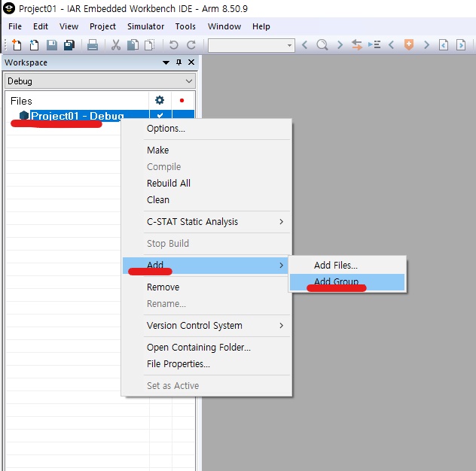Expand the Add submenu entry
This screenshot has height=471, width=476.
click(206, 266)
